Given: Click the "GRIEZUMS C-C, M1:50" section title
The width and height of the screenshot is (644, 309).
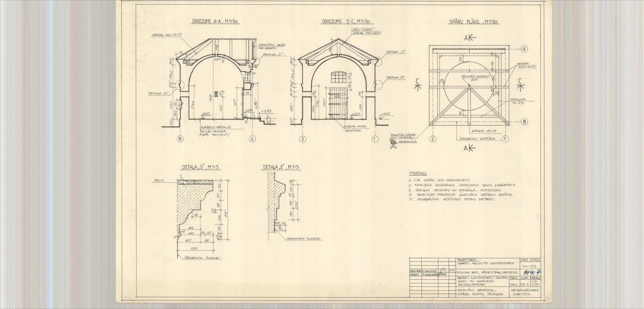Looking at the screenshot, I should (347, 22).
